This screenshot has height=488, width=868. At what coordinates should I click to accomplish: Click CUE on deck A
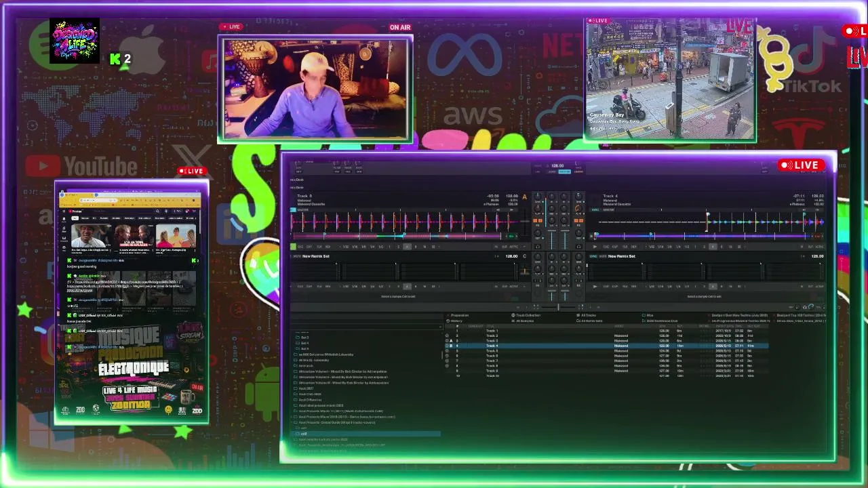coord(301,247)
